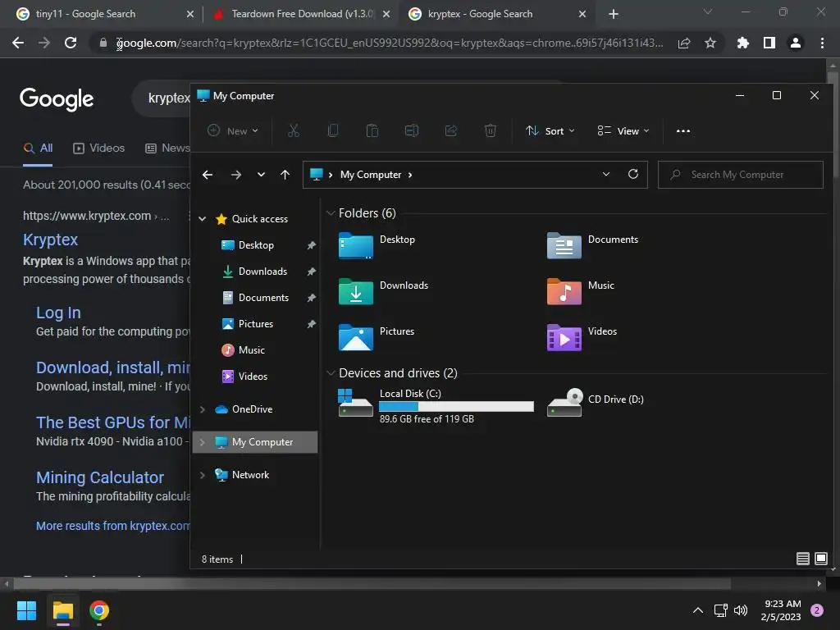Image resolution: width=840 pixels, height=630 pixels.
Task: Select Downloads in Quick access sidebar
Action: point(262,271)
